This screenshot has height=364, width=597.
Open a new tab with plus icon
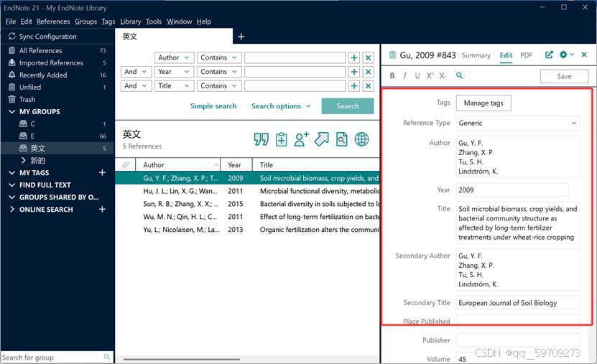point(241,37)
